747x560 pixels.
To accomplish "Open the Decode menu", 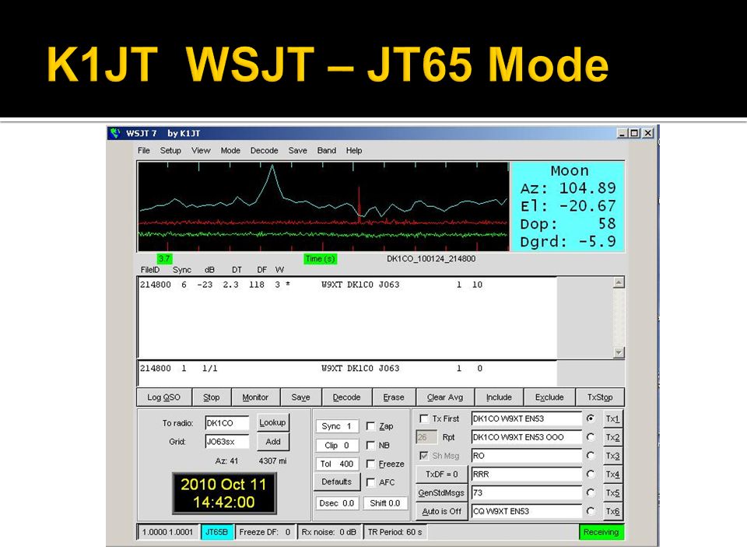I will point(264,150).
